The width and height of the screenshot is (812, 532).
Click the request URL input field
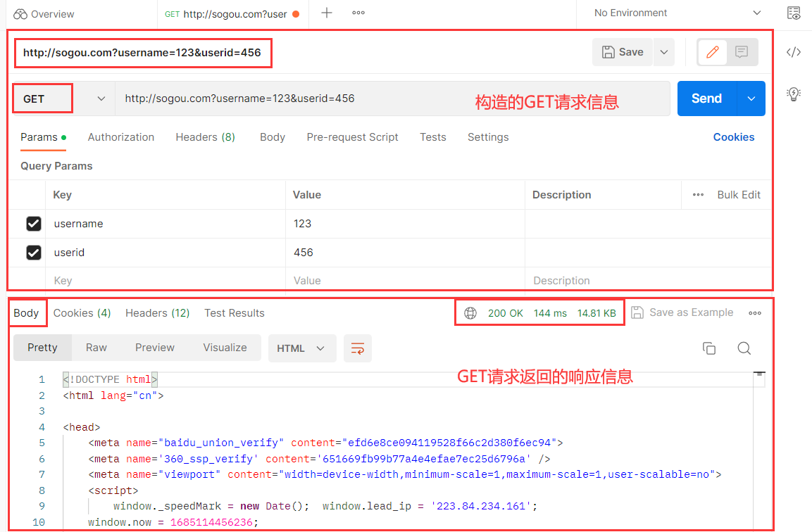392,99
